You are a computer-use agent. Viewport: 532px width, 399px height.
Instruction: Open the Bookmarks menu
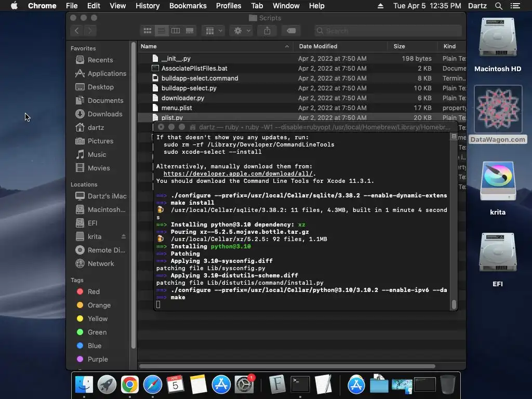tap(188, 6)
